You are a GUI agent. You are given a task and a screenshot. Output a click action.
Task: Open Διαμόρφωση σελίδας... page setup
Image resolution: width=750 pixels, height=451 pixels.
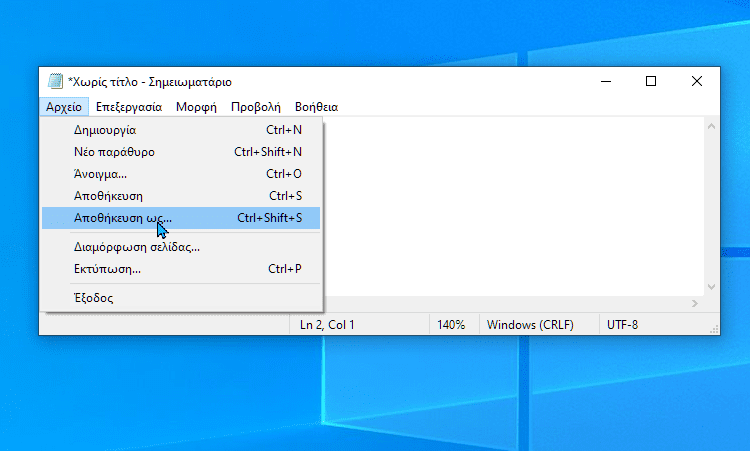pyautogui.click(x=181, y=247)
